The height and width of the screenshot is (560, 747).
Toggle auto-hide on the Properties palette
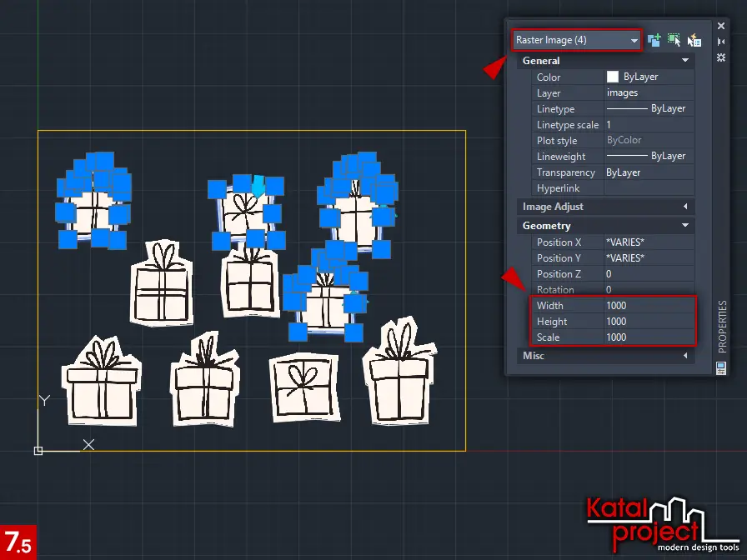click(721, 41)
